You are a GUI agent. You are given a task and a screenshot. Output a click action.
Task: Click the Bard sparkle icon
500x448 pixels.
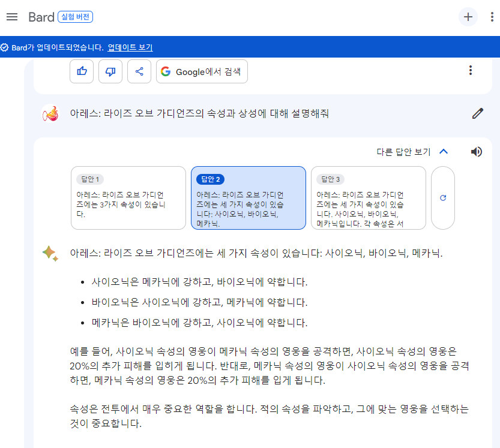[50, 254]
